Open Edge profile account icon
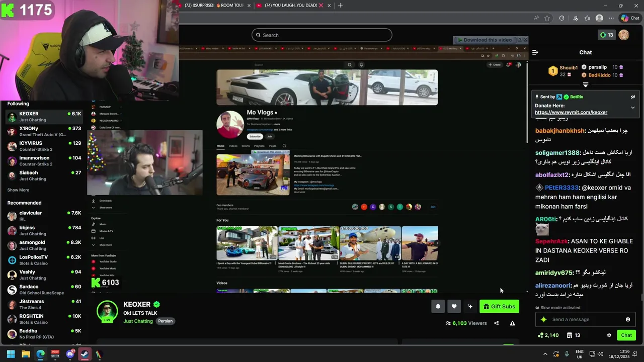The width and height of the screenshot is (644, 362). pyautogui.click(x=599, y=18)
